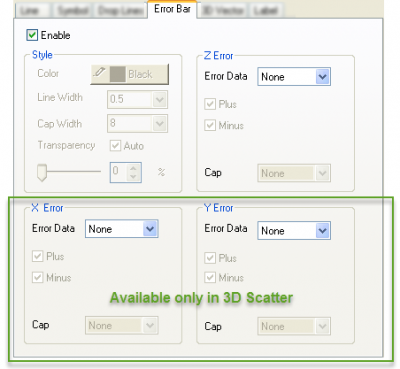Click the Line Width label
This screenshot has width=400, height=369.
[60, 97]
